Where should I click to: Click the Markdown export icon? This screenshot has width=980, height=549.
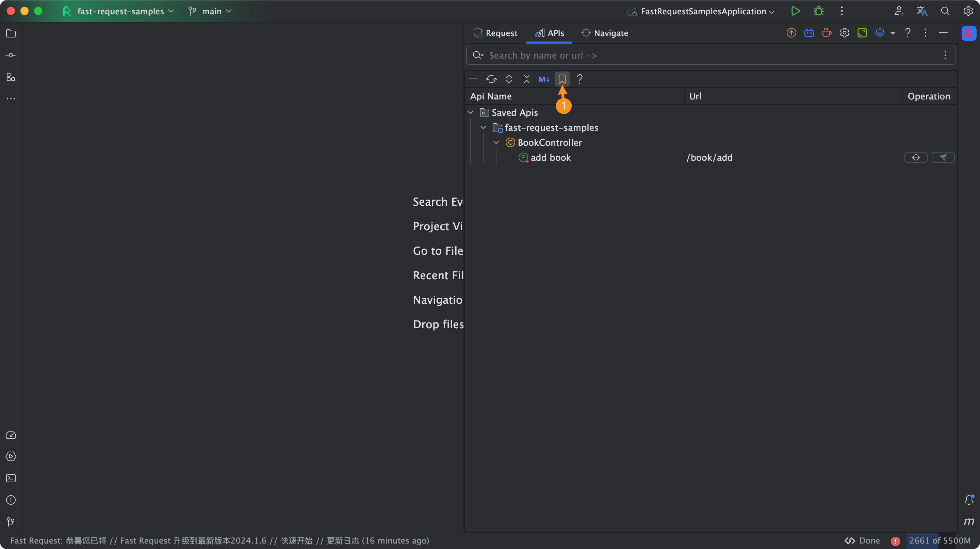544,79
